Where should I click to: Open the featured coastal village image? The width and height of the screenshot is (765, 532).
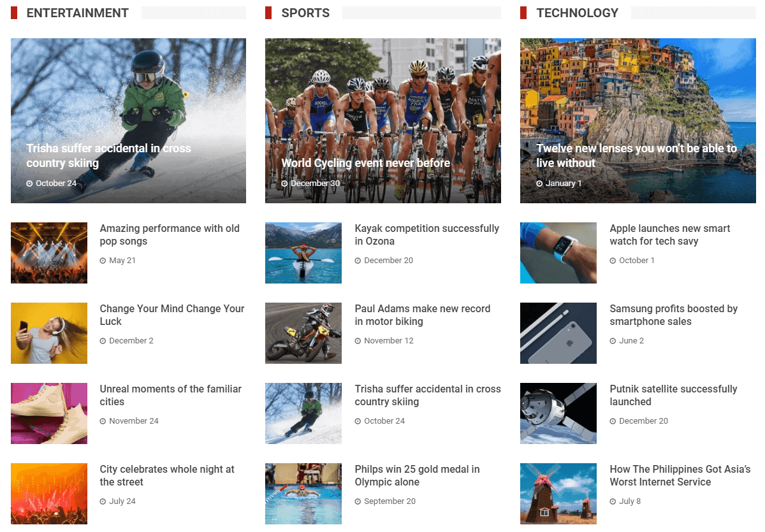point(638,120)
